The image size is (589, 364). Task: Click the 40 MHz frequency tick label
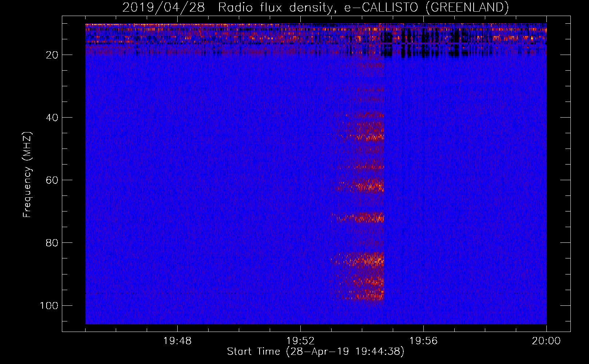pos(52,118)
